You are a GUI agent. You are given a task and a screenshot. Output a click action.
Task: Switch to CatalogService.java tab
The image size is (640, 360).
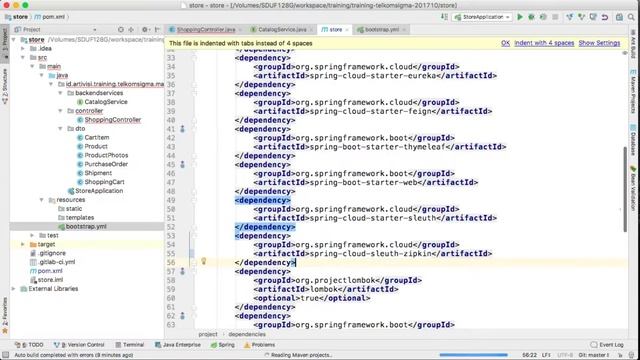point(282,30)
